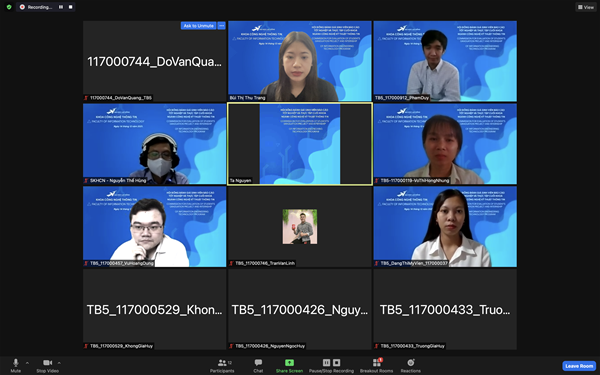600x375 pixels.
Task: Pause the recording from the bottom toolbar
Action: 326,362
